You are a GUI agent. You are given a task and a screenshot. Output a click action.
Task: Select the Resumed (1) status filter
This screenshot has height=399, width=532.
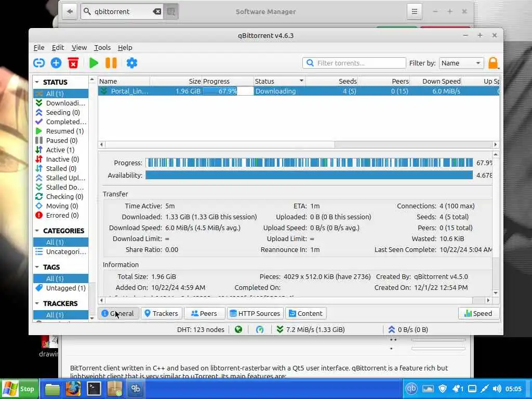point(61,131)
